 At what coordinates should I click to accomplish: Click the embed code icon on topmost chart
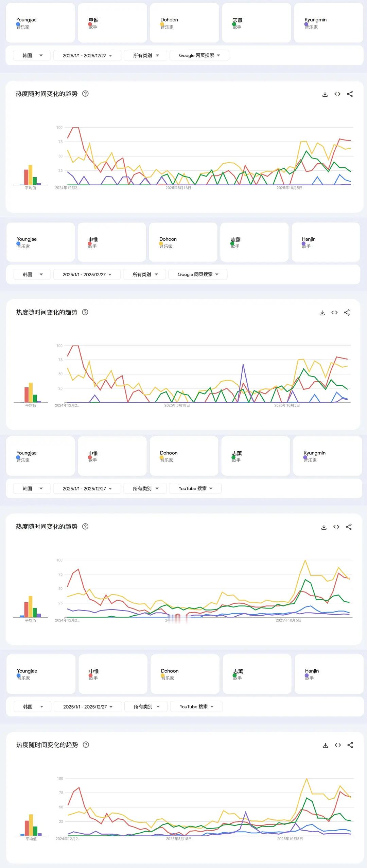pos(337,94)
